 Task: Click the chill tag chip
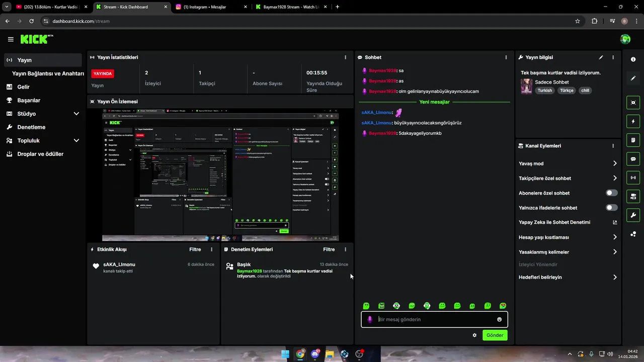pyautogui.click(x=585, y=90)
